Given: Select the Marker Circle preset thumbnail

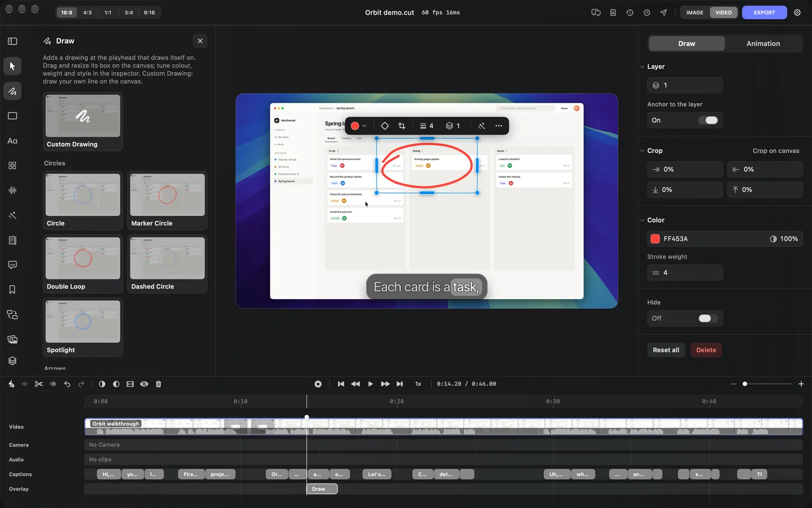Looking at the screenshot, I should [167, 195].
